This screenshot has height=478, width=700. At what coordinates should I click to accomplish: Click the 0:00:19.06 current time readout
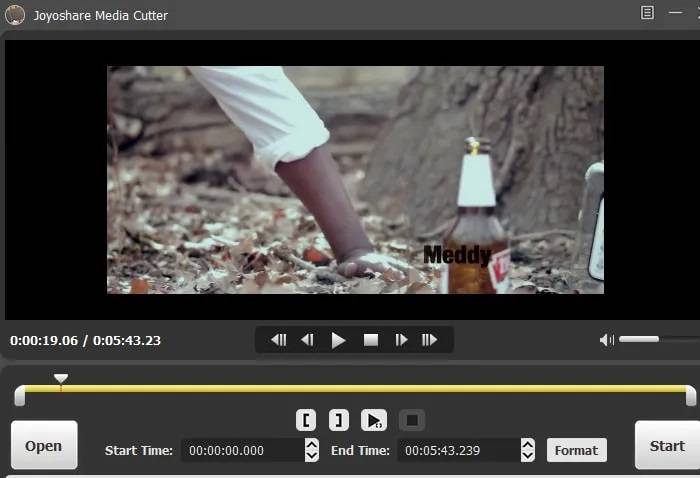pos(44,341)
